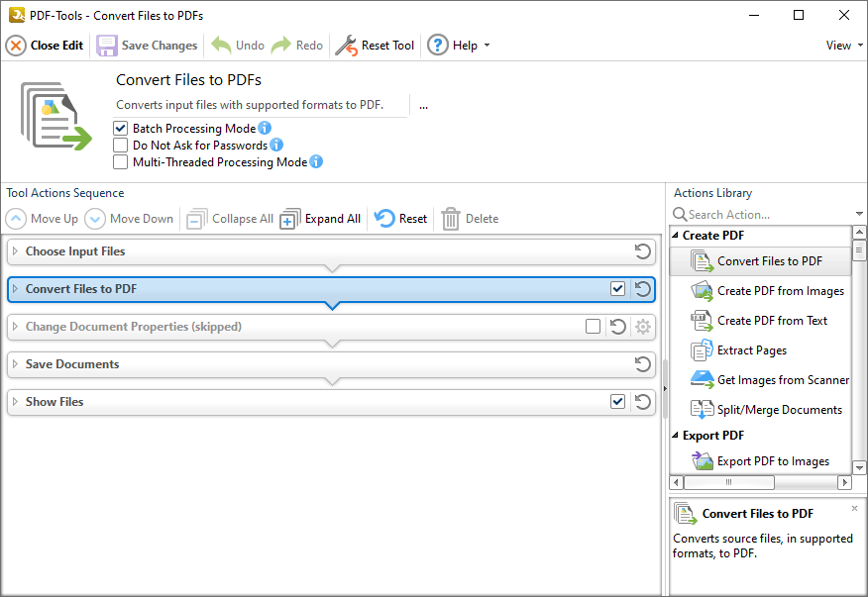Collapse the Export PDF category
The height and width of the screenshot is (597, 868).
pyautogui.click(x=676, y=436)
